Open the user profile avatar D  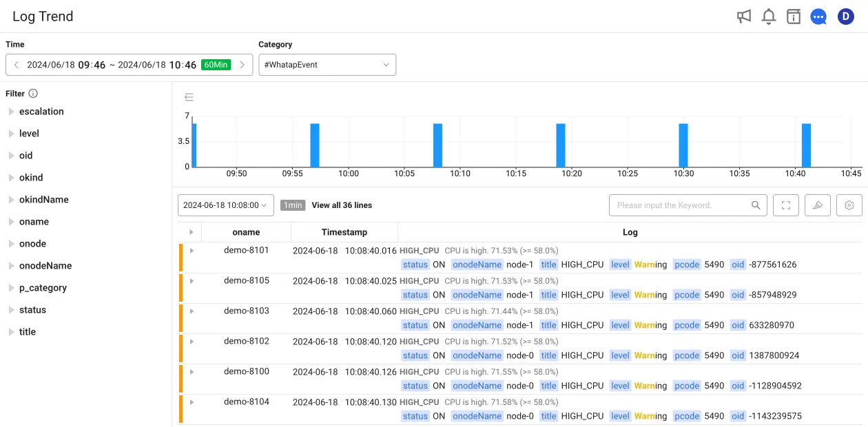point(846,17)
